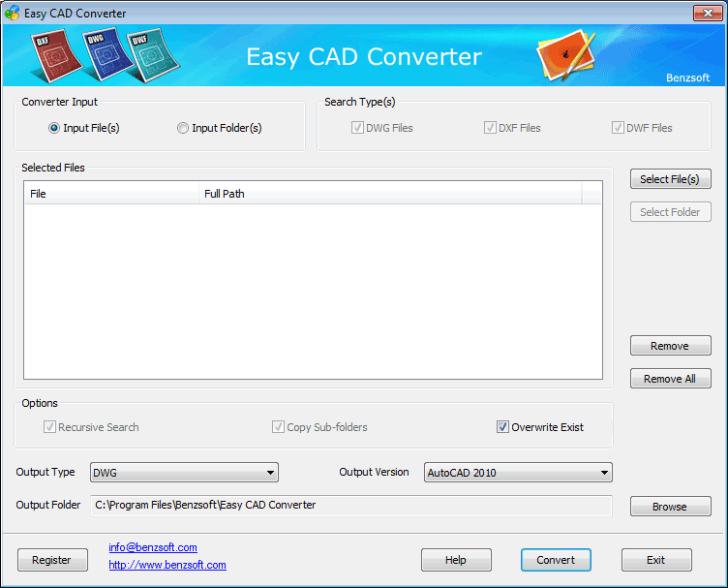This screenshot has width=728, height=588.
Task: Click the red DXF file icon in banner
Action: (56, 56)
